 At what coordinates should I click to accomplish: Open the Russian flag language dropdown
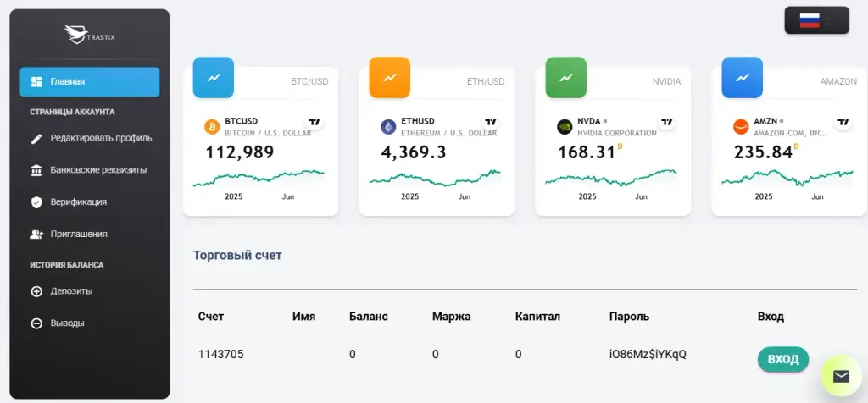pos(816,20)
